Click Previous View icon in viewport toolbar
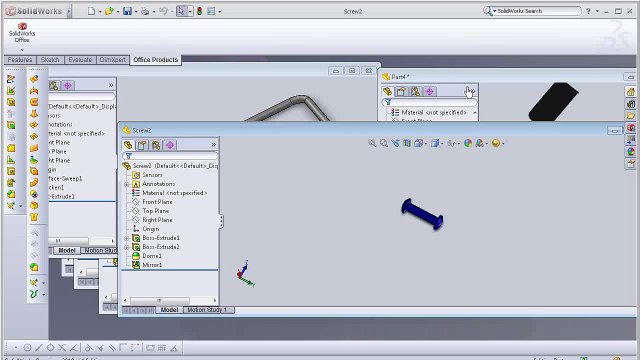 (x=396, y=143)
